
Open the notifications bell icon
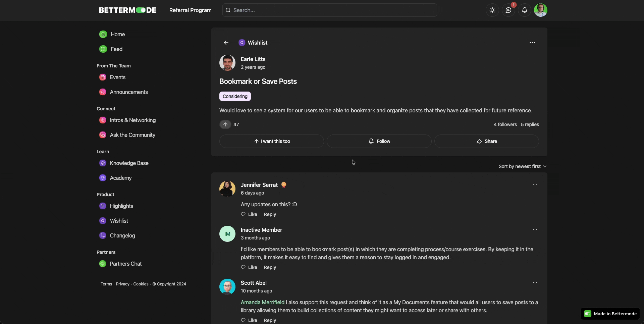[x=524, y=10]
